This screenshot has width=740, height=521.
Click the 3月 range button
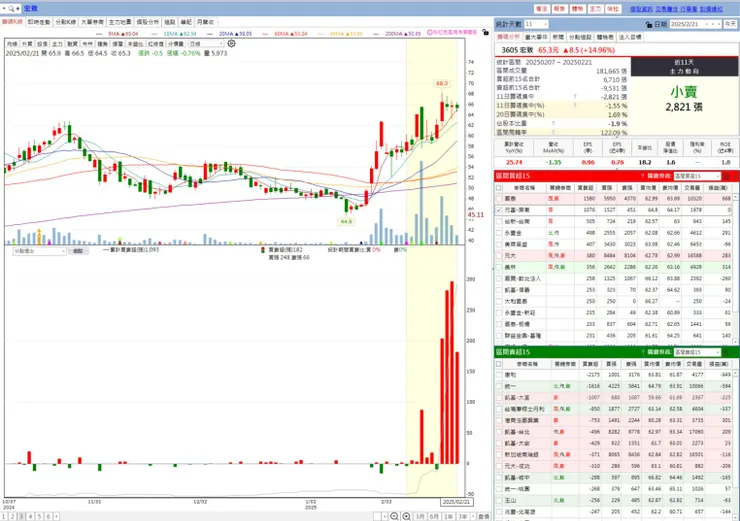click(420, 516)
